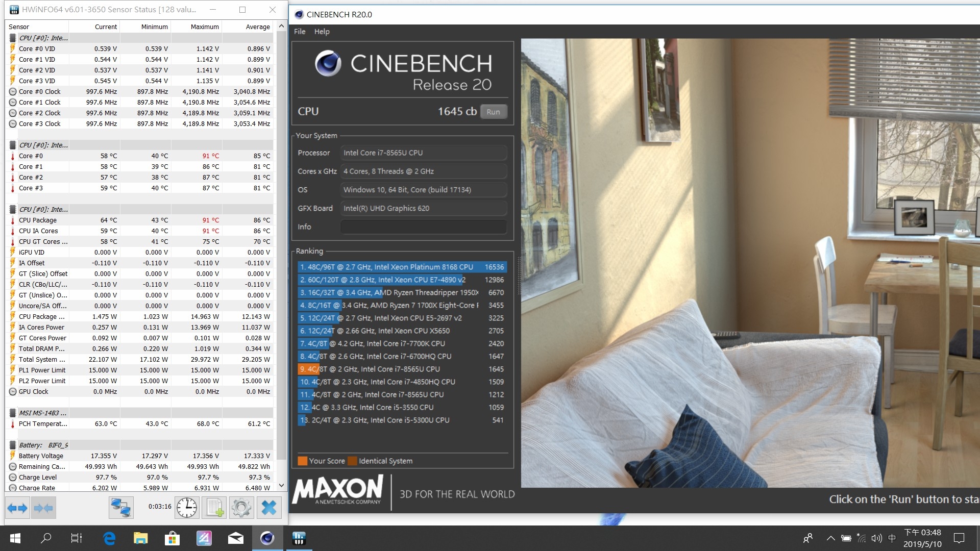Click the HWiNFO scrollbar up arrow
The width and height of the screenshot is (980, 551).
click(x=281, y=26)
